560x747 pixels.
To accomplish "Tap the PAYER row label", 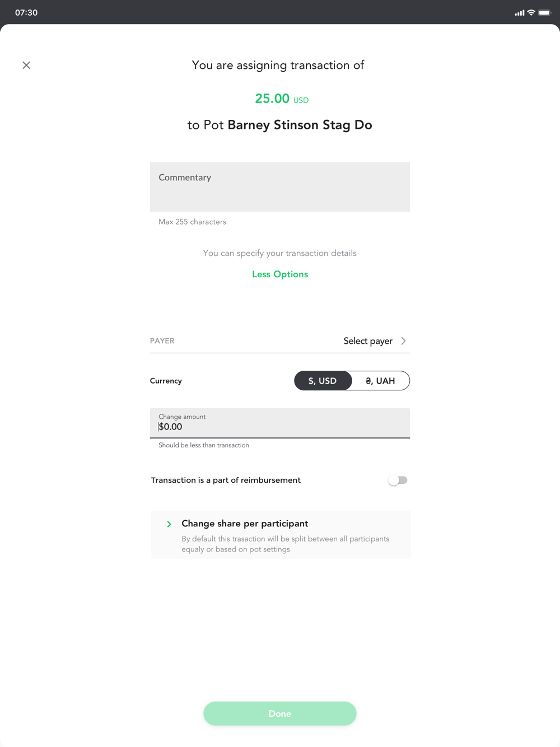I will (x=162, y=341).
